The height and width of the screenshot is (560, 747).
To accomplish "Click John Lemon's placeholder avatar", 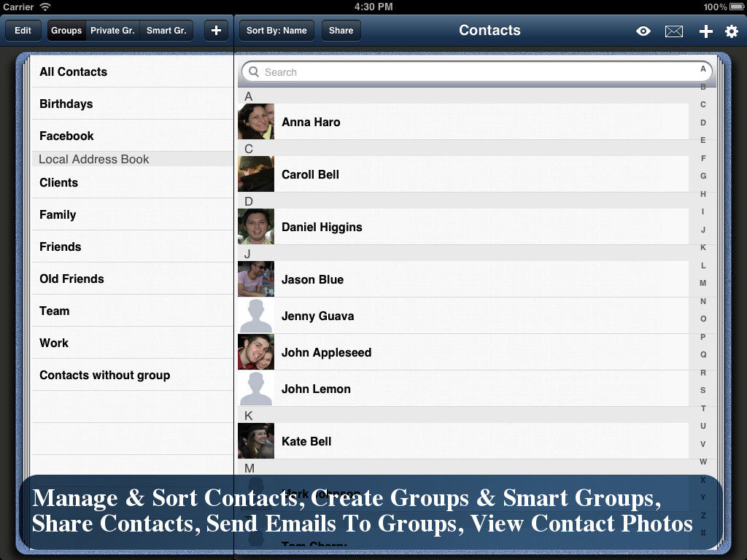I will click(256, 388).
